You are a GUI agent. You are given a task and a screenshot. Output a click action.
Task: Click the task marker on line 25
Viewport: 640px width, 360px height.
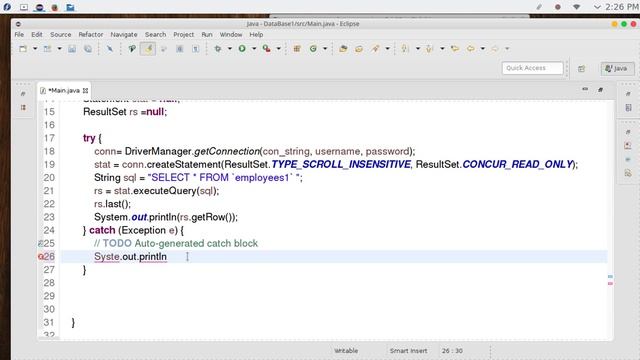(40, 244)
